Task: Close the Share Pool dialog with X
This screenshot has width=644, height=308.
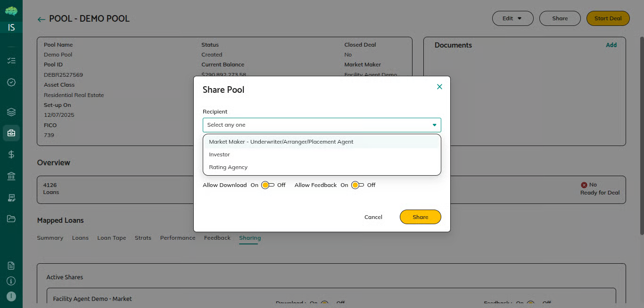Action: pyautogui.click(x=439, y=87)
